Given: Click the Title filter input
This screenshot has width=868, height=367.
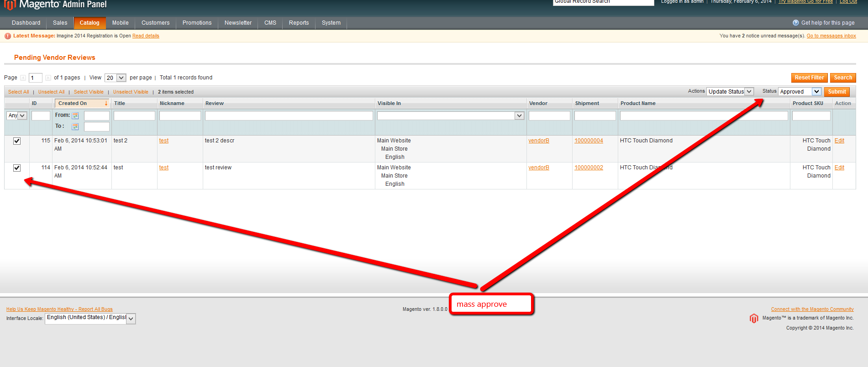Looking at the screenshot, I should point(134,116).
